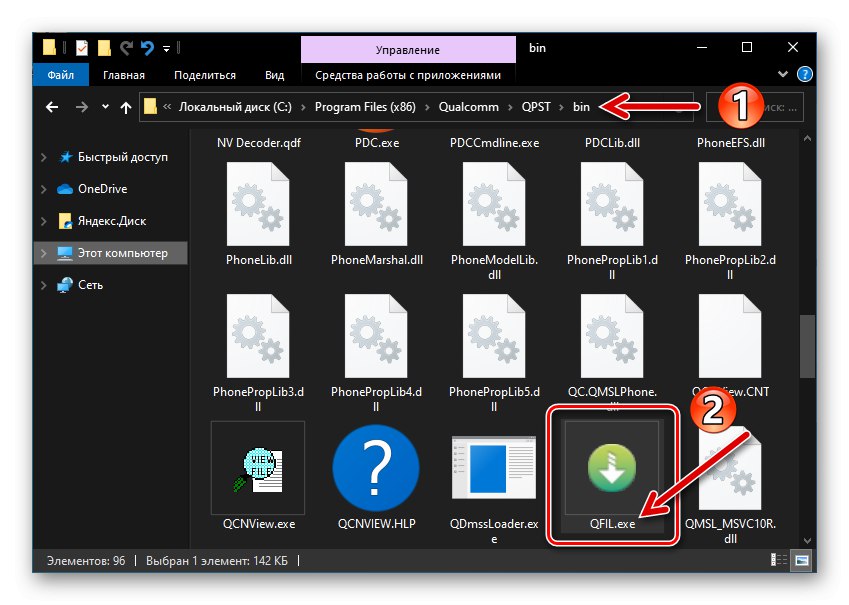Select the PhoneLib.dll file icon
The width and height of the screenshot is (849, 605).
coord(258,204)
